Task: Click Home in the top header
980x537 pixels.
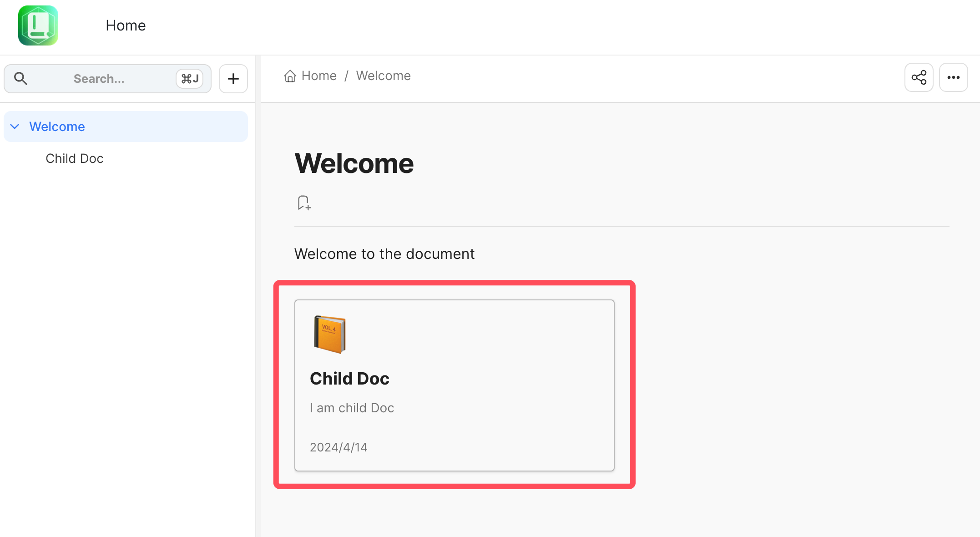Action: [126, 25]
